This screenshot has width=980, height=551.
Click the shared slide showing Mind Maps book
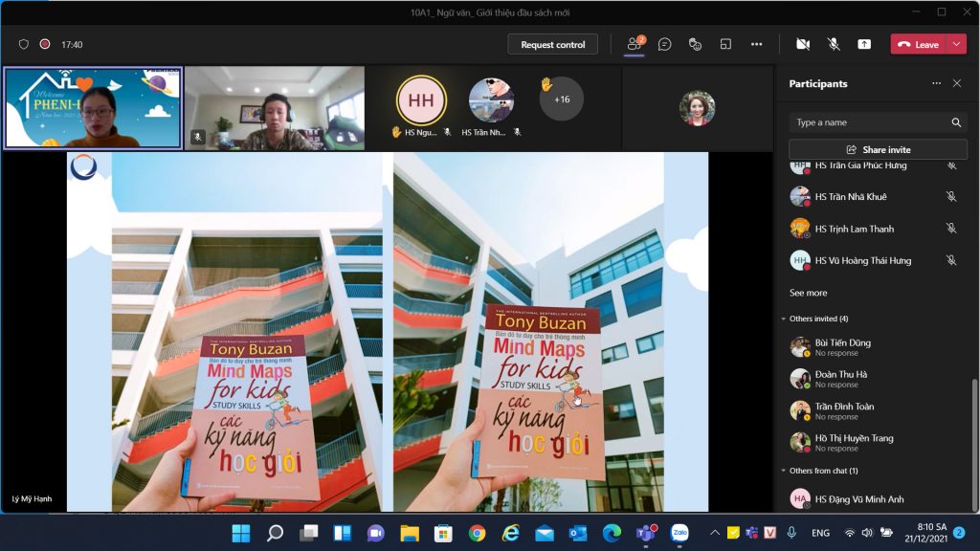pyautogui.click(x=388, y=332)
